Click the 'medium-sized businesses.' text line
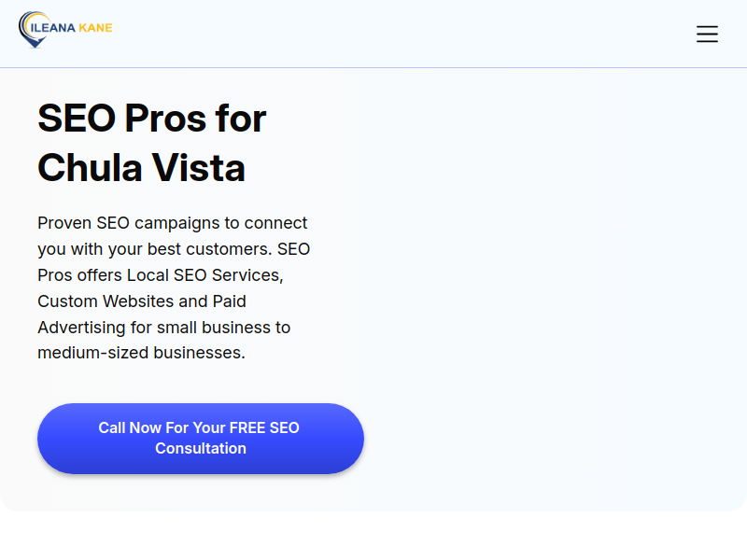747x560 pixels. tap(142, 353)
